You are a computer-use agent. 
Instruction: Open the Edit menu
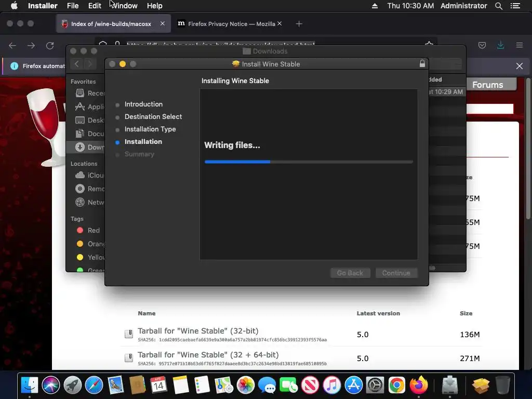coord(95,6)
